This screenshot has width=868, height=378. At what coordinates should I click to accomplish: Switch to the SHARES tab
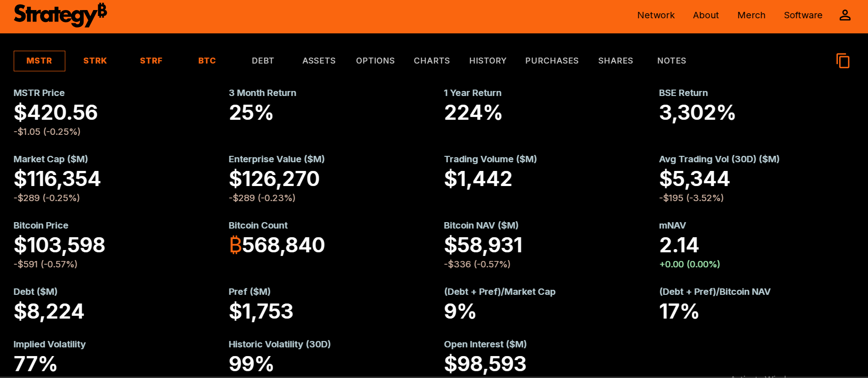(x=615, y=61)
